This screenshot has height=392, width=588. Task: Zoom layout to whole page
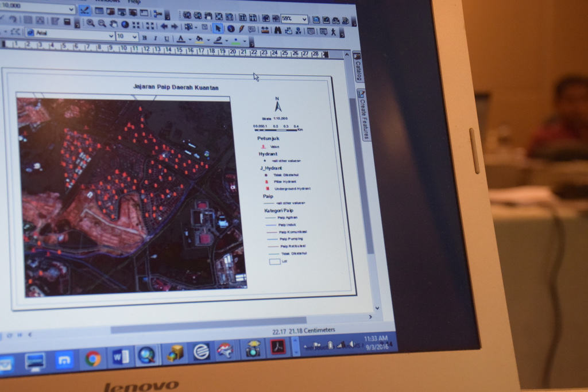click(219, 16)
